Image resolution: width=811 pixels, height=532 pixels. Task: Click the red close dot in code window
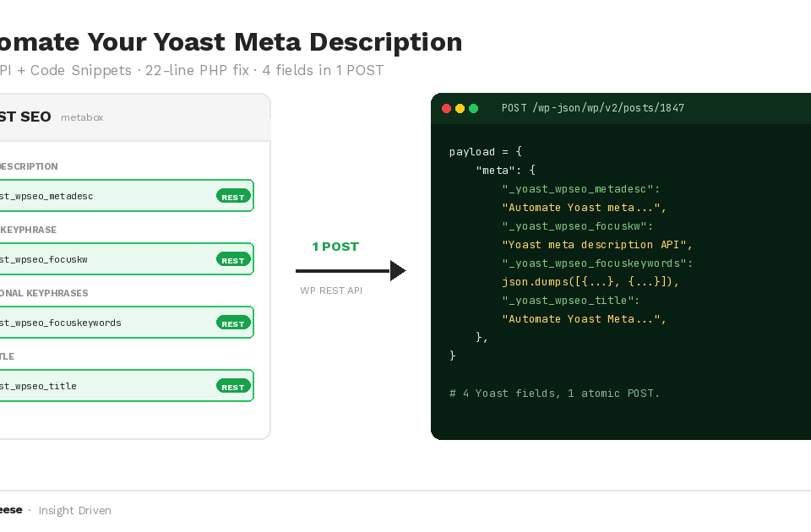tap(446, 108)
